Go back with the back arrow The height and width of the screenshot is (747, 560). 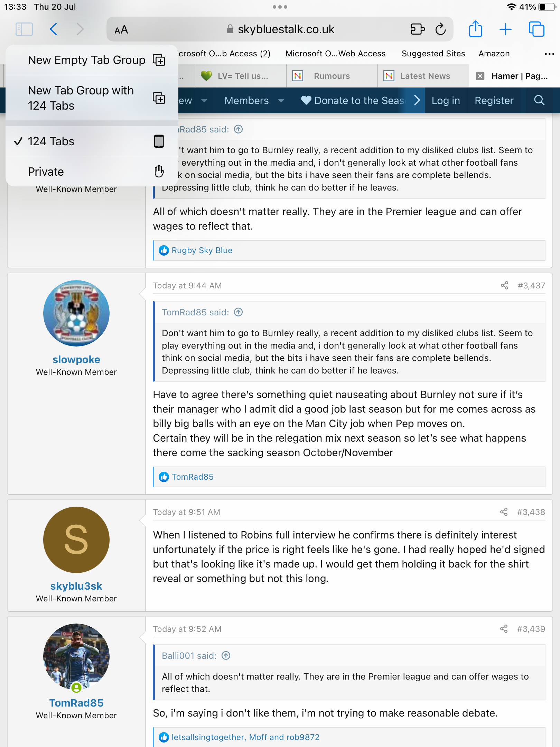(54, 29)
